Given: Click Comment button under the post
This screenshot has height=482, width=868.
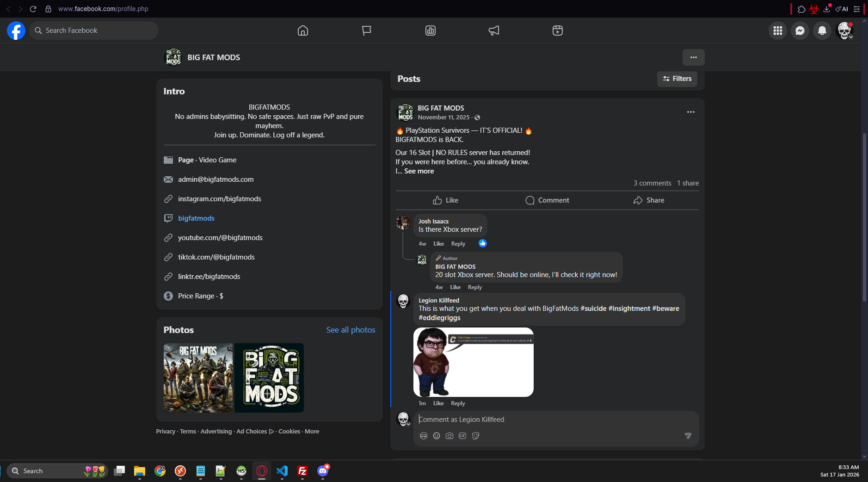Looking at the screenshot, I should point(547,200).
